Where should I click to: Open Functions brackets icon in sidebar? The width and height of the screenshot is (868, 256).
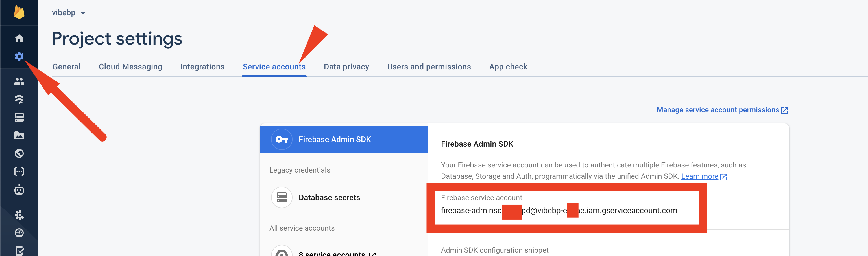(19, 172)
